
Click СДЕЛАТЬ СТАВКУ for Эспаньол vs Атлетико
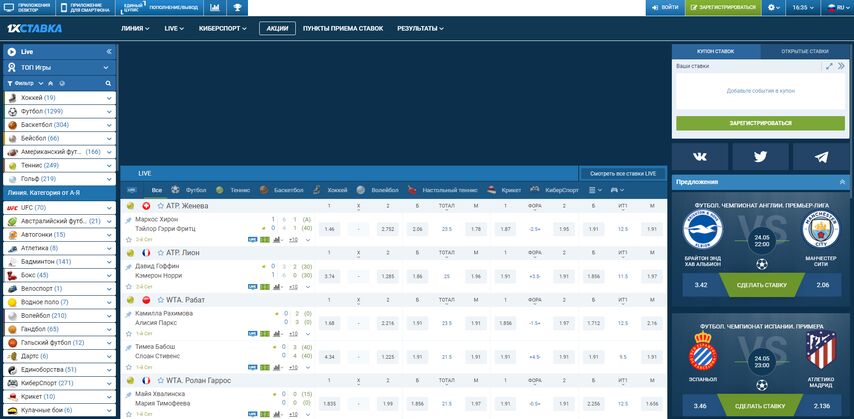[760, 406]
